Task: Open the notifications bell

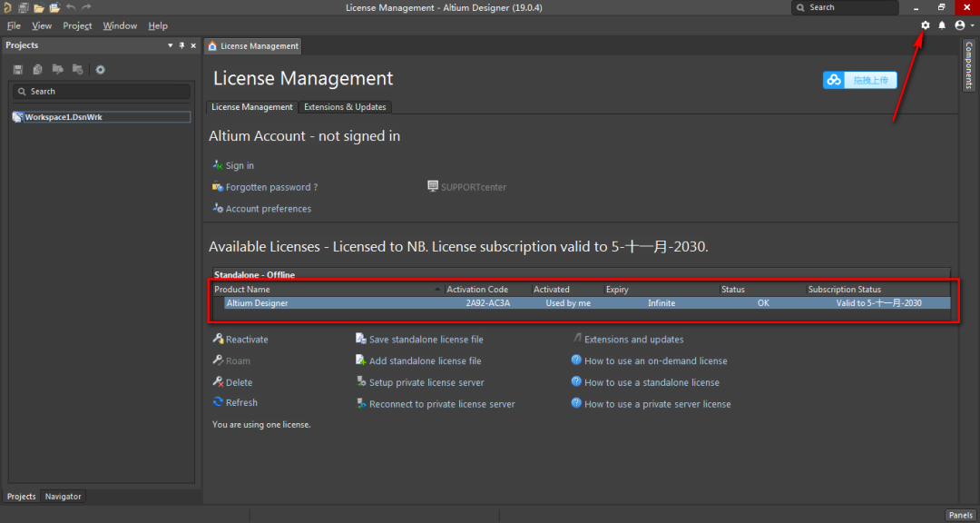Action: [x=942, y=25]
